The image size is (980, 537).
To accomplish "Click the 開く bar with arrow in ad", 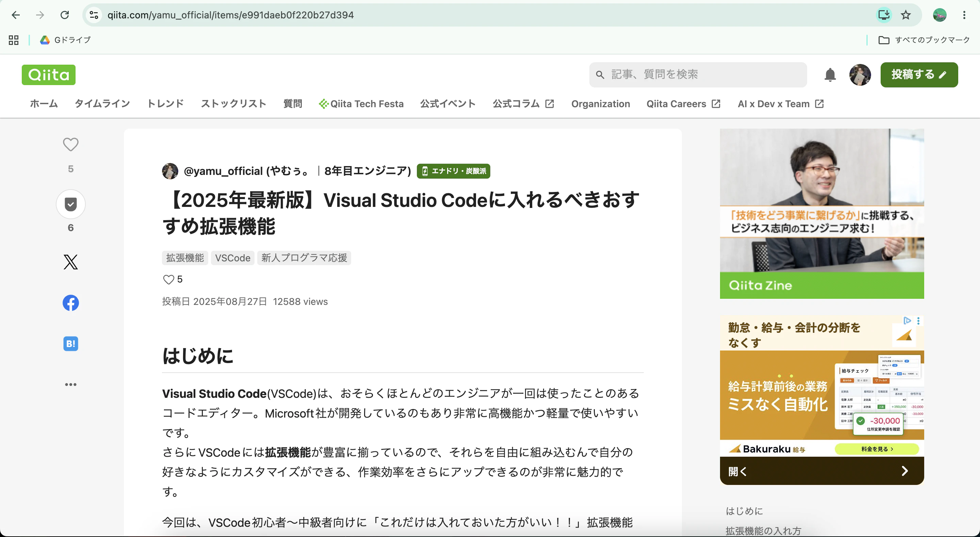I will click(822, 471).
